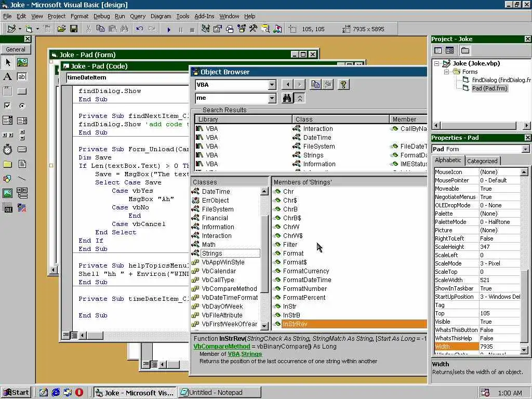Image resolution: width=532 pixels, height=399 pixels.
Task: Select the FormatCurrency member
Action: (306, 271)
